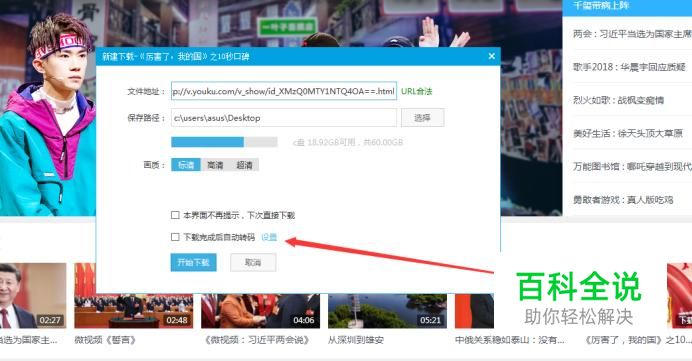Click 《微视频:习近平两会说》 title

pos(257,340)
